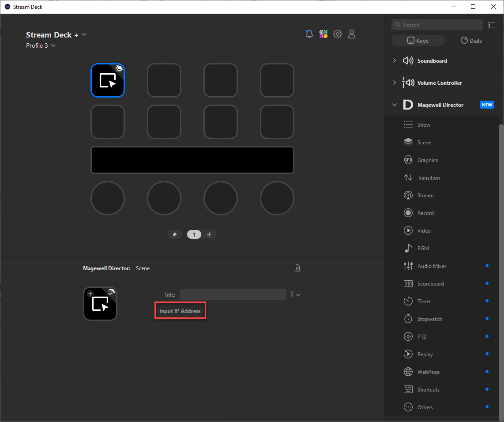Open the title font style dropdown

[x=295, y=294]
